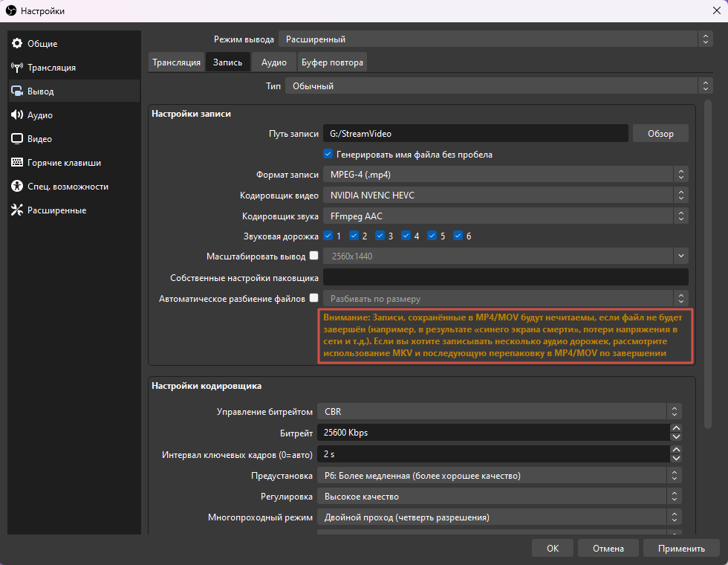Click the Обзор button
This screenshot has height=565, width=728.
pyautogui.click(x=660, y=133)
